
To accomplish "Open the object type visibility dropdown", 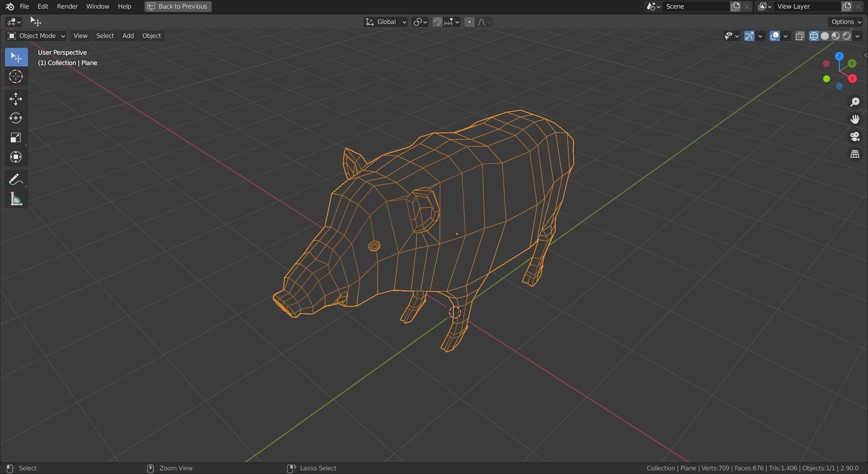I will [x=731, y=36].
